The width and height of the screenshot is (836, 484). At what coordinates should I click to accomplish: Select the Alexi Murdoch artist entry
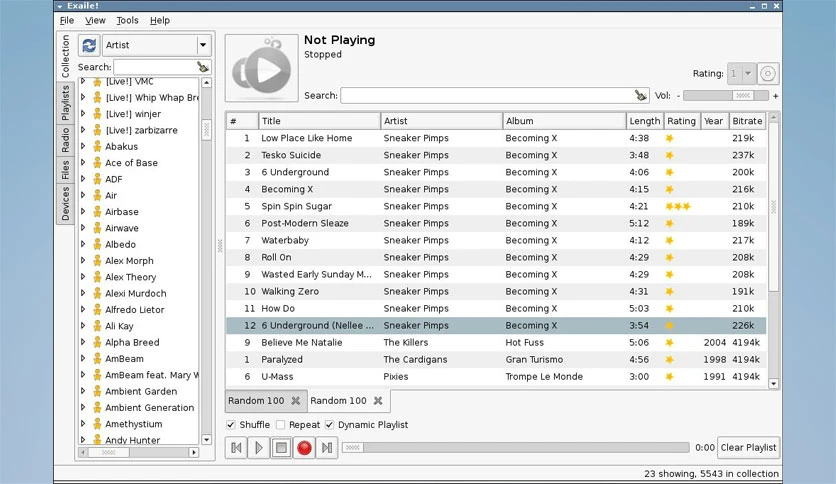click(135, 294)
